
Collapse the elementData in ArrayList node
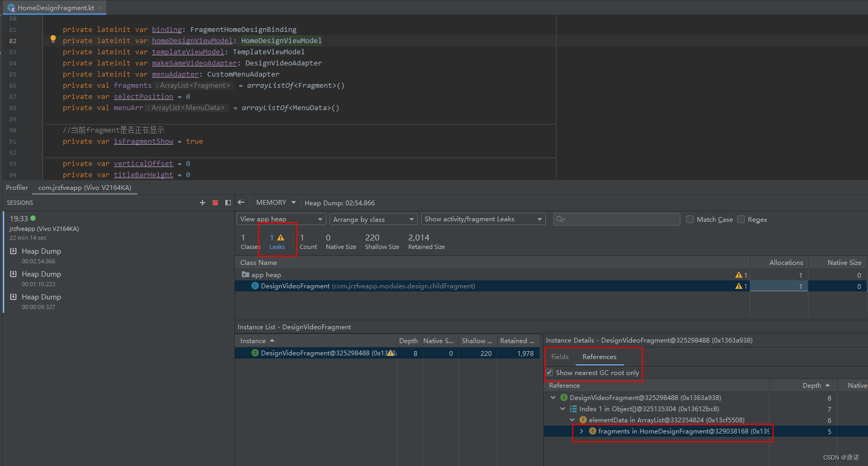tap(572, 420)
